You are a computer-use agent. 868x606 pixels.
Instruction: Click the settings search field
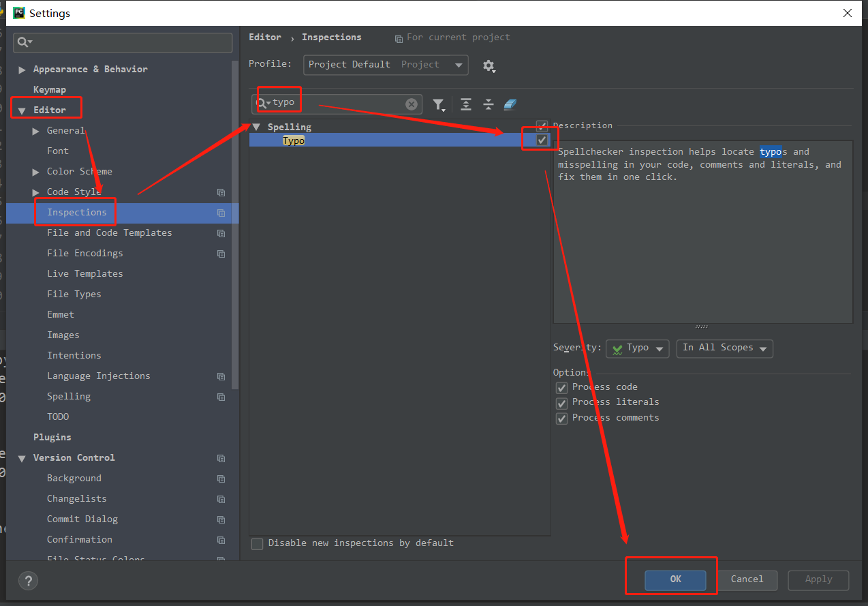(123, 42)
